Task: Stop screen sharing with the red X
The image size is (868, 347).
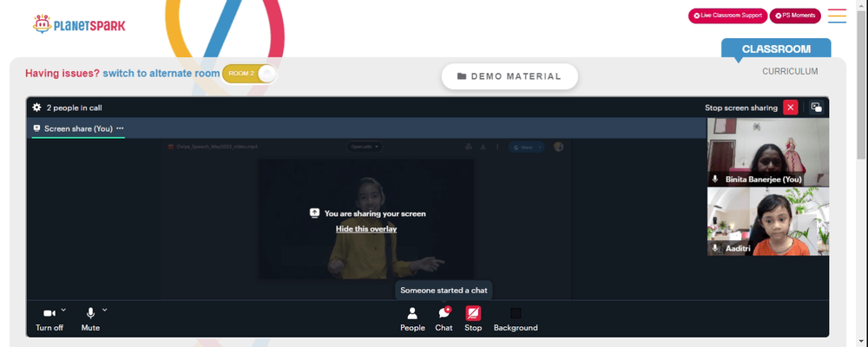Action: [x=791, y=108]
